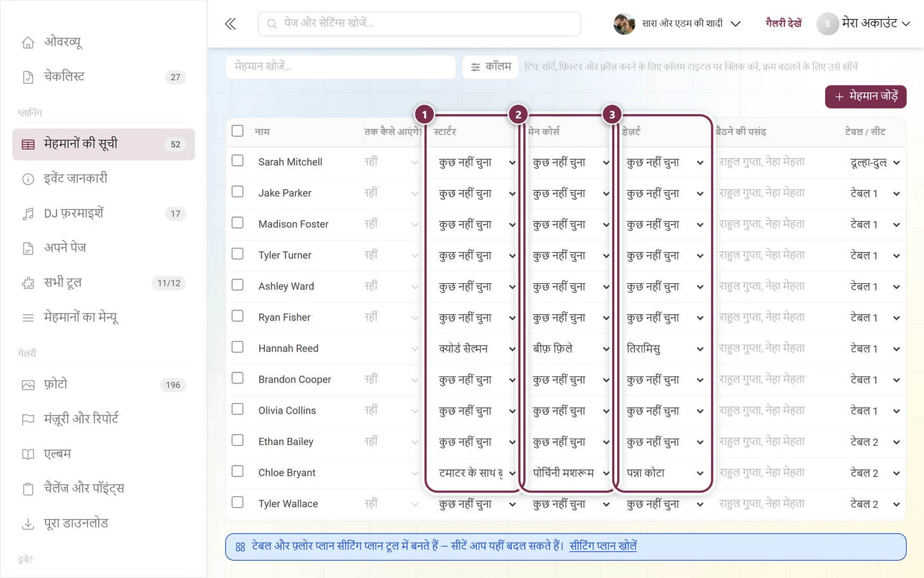Click the ओवरव्यू home icon in sidebar
924x578 pixels.
point(28,42)
